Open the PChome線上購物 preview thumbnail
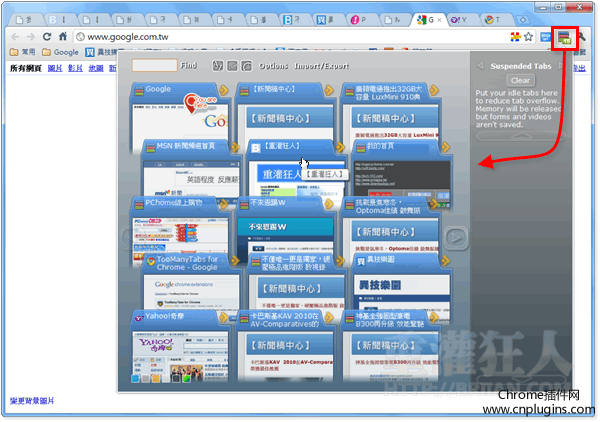Screen dimensions: 600x422 click(x=180, y=235)
